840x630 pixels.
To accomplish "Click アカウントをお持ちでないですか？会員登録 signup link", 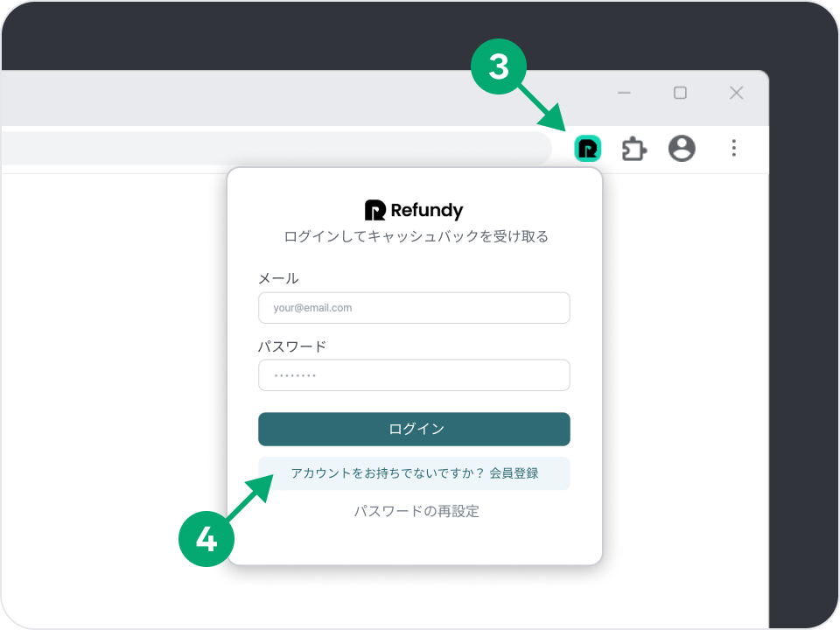I will [414, 473].
